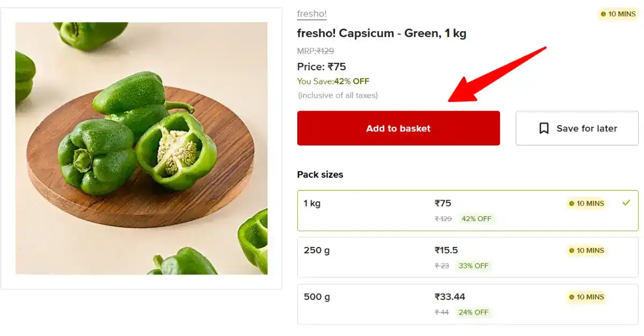Click the 10 MINS badge on the 500 g row

586,297
